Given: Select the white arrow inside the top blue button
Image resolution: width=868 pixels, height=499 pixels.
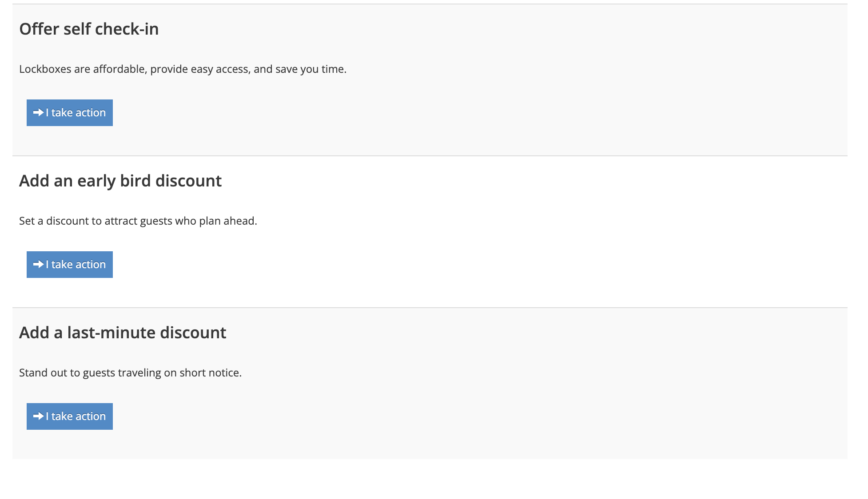Looking at the screenshot, I should pyautogui.click(x=38, y=112).
